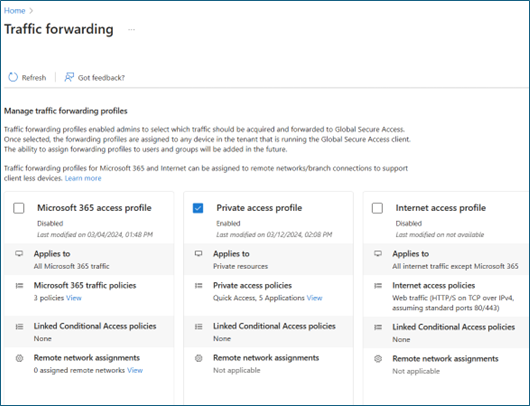
Task: Enable the Internet access profile checkbox
Action: tap(377, 208)
